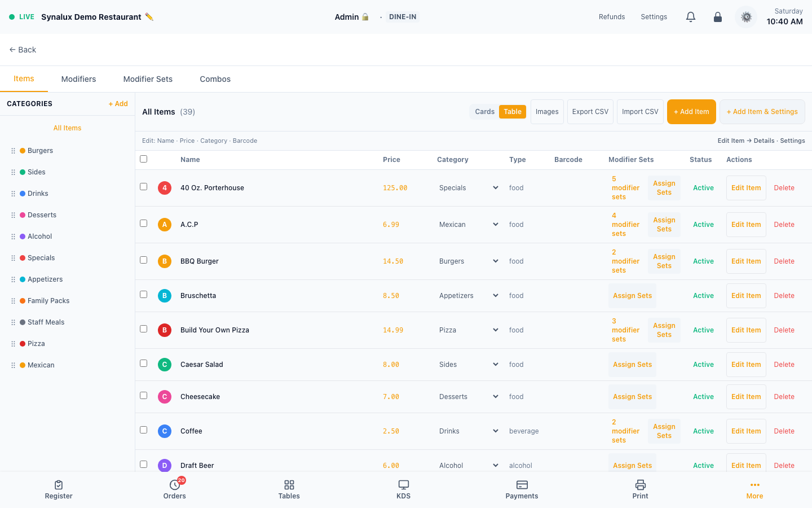Export items with Export CSV
812x508 pixels.
(x=590, y=112)
